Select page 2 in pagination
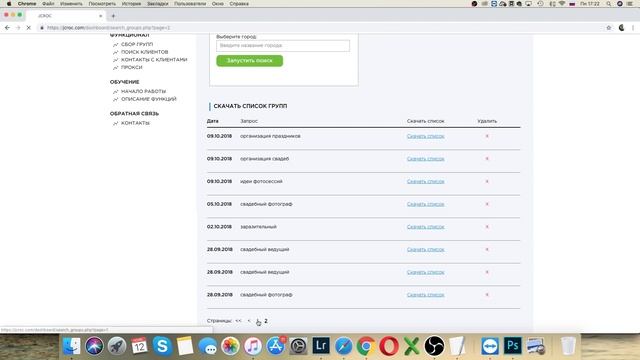 coord(266,321)
